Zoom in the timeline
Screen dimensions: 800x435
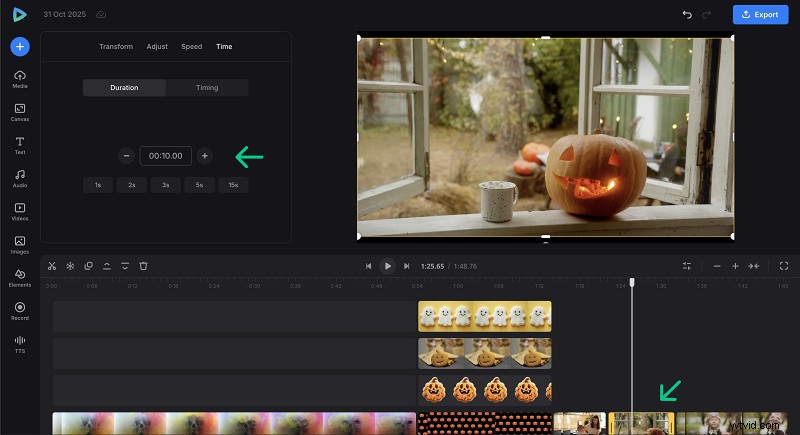735,266
